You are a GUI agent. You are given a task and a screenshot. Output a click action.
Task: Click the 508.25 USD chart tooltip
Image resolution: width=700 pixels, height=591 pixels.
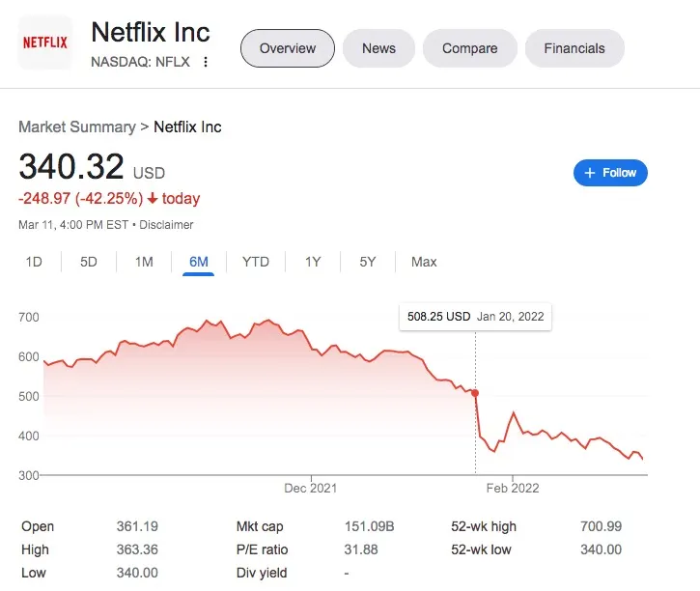click(x=475, y=316)
